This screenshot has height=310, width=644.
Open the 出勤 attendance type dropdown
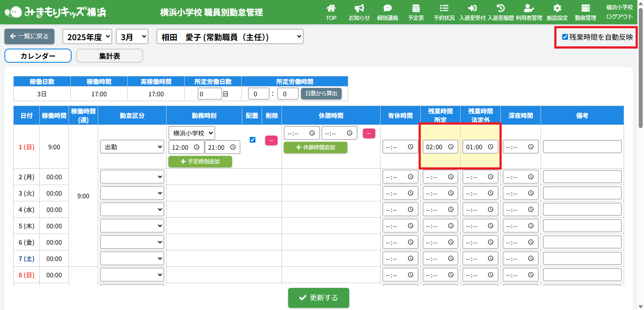click(x=132, y=147)
